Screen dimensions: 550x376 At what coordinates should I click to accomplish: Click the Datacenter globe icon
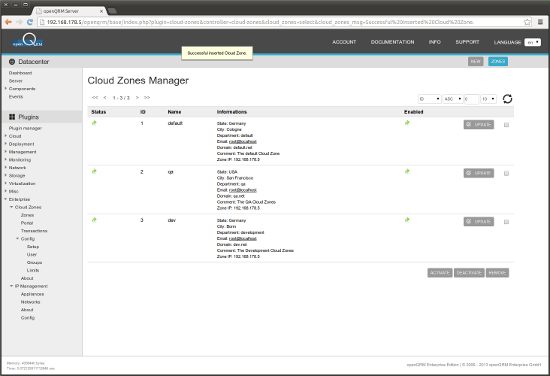(12, 62)
